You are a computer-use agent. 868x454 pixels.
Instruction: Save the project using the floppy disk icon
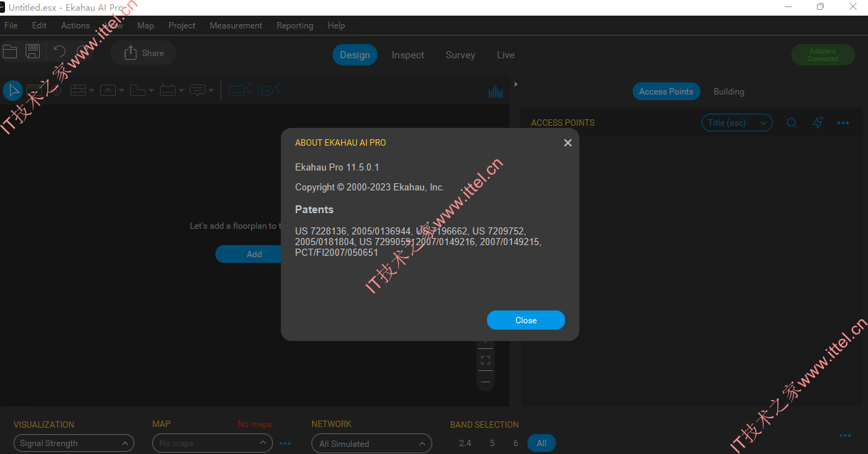(x=33, y=51)
